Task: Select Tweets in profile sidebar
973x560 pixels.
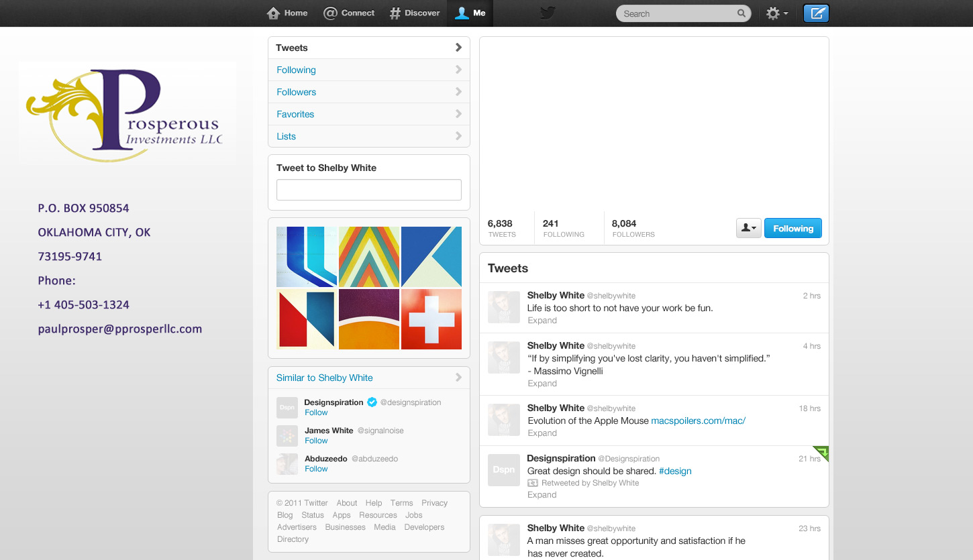Action: click(x=369, y=48)
